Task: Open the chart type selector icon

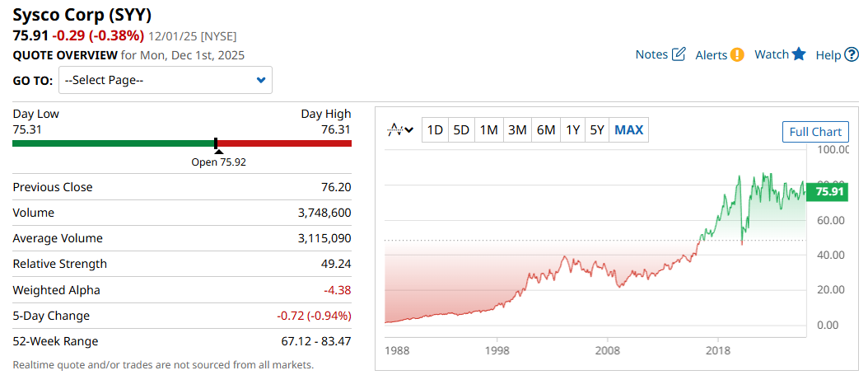Action: (396, 130)
